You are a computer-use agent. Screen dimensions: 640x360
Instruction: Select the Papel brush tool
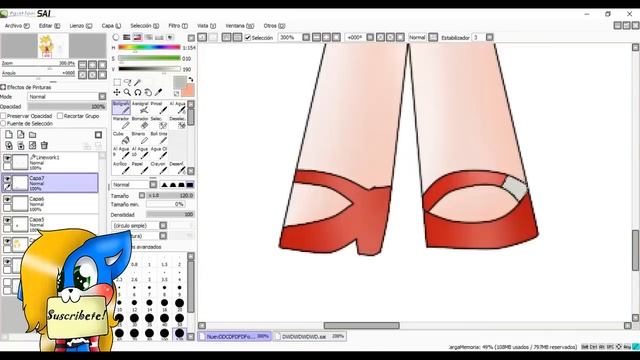tap(140, 168)
